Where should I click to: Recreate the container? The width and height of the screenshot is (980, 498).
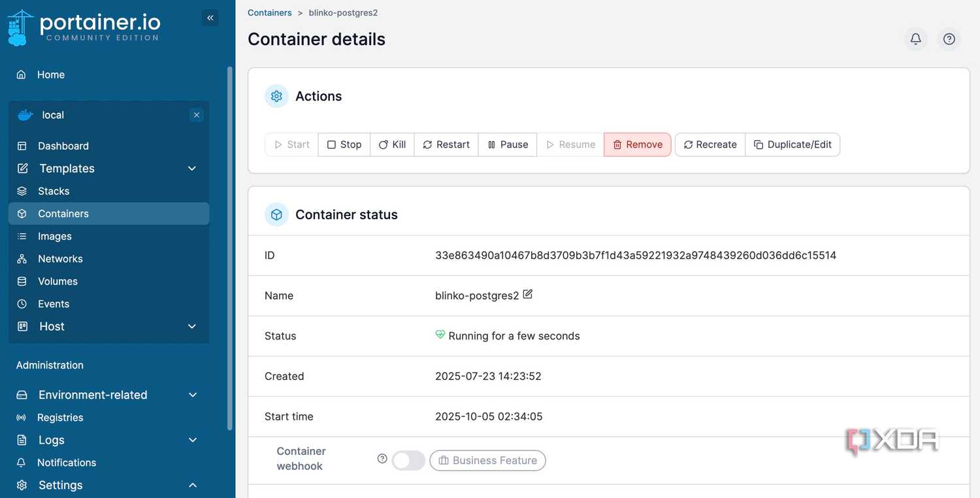(710, 145)
